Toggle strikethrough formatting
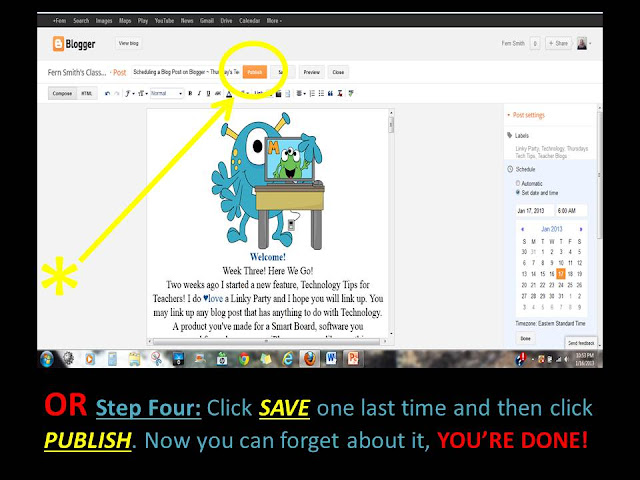The image size is (640, 480). (218, 93)
